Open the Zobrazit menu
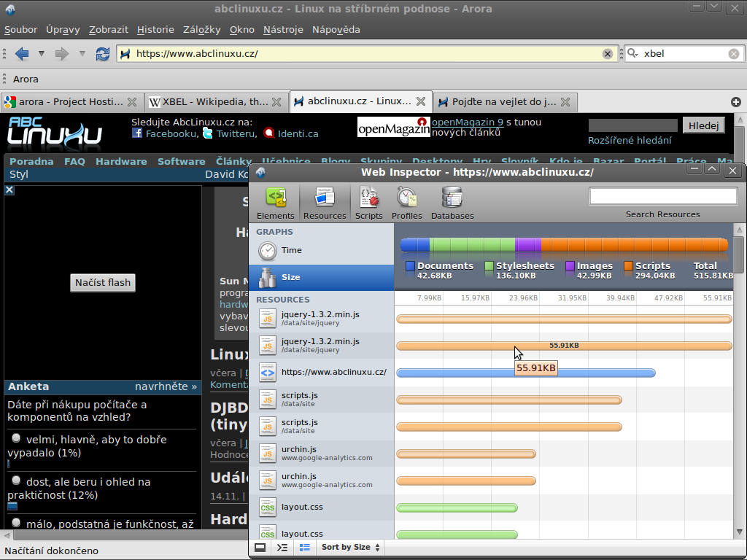747x560 pixels. [109, 29]
